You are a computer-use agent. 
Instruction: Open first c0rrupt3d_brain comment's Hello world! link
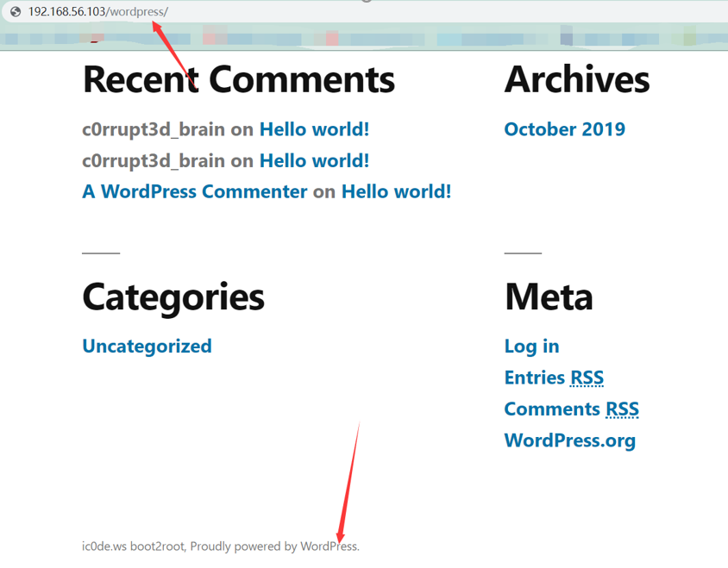click(x=314, y=129)
